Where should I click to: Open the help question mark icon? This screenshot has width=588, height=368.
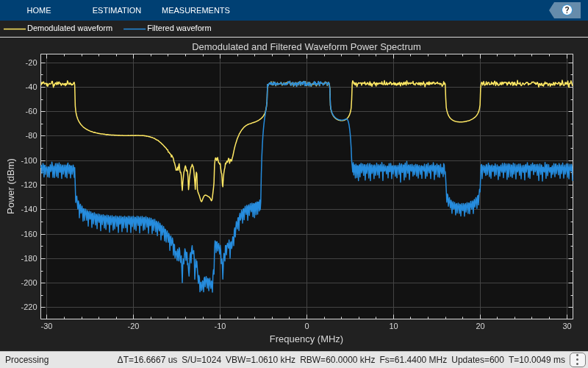pyautogui.click(x=567, y=10)
